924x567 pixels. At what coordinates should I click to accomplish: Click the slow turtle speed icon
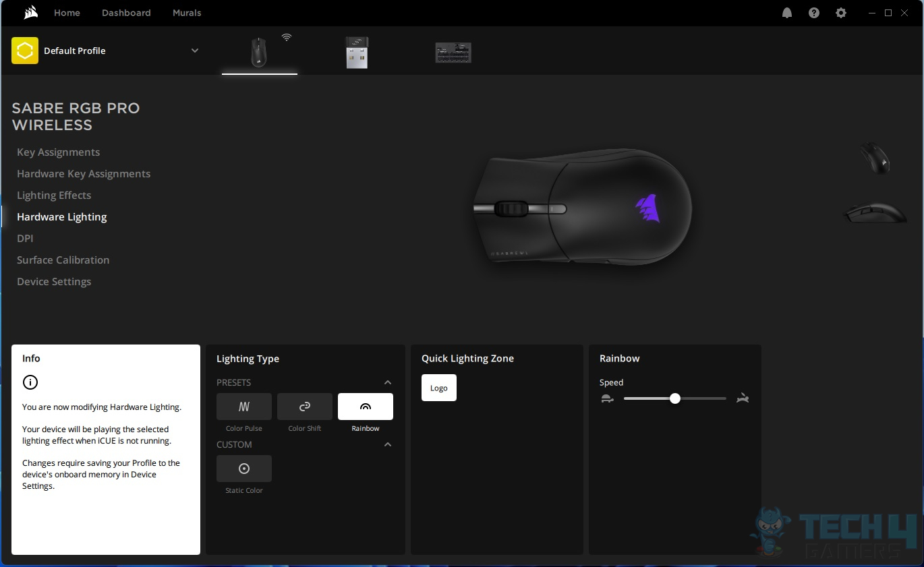[608, 398]
